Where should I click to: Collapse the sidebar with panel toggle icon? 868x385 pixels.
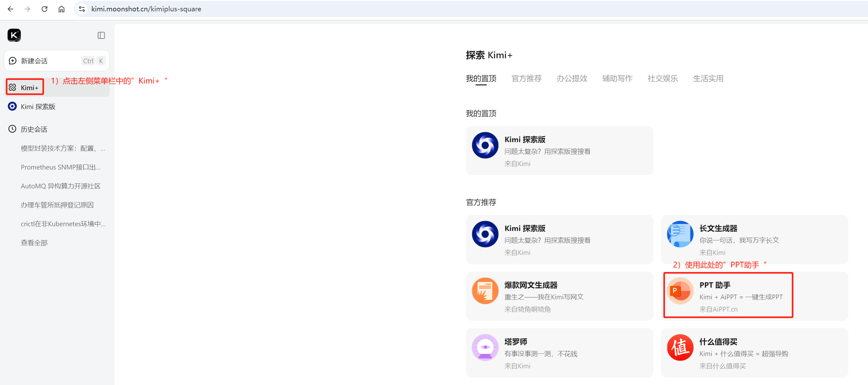(101, 35)
